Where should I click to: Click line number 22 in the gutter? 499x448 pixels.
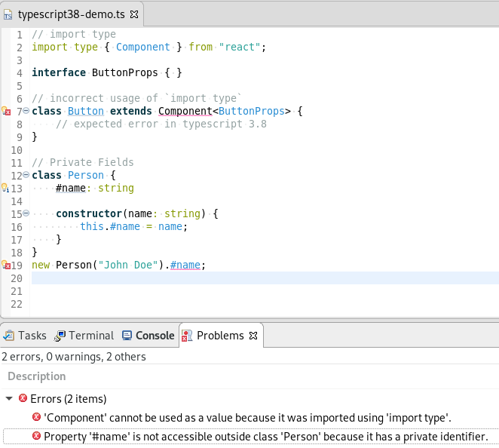(17, 304)
